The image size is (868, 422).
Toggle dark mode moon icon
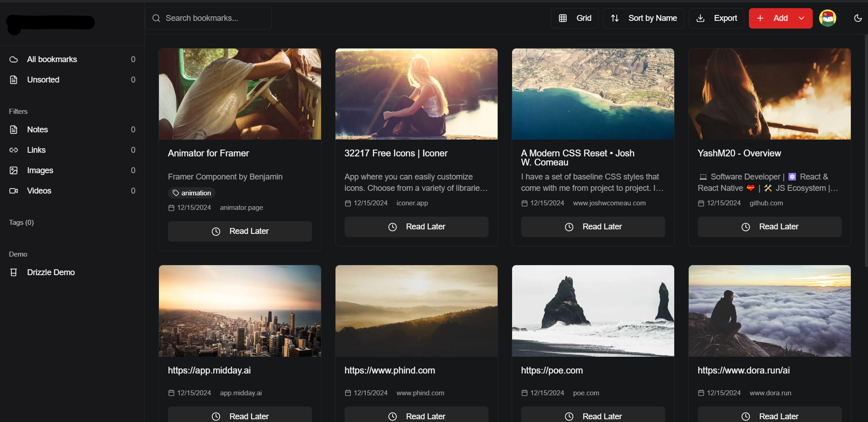point(858,18)
